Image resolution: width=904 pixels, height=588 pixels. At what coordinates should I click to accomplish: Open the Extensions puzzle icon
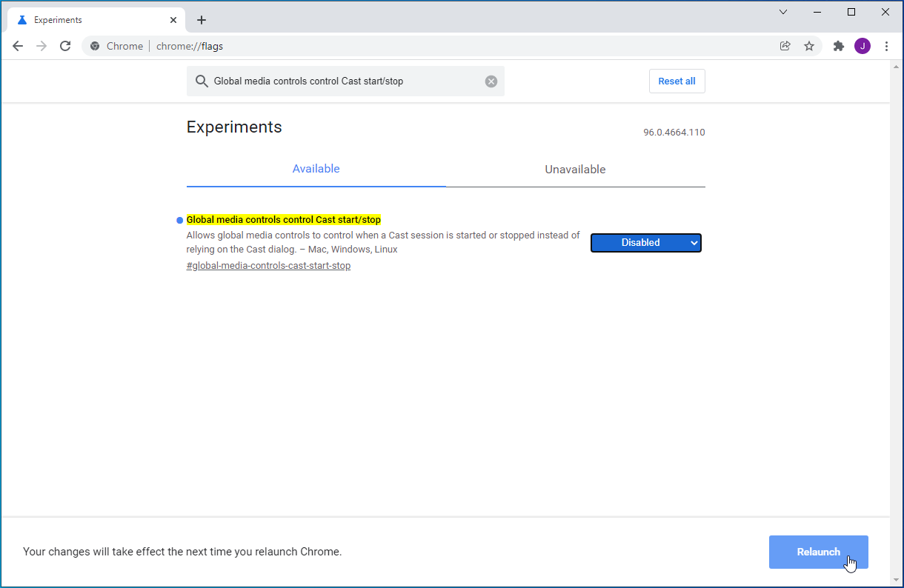click(x=839, y=46)
